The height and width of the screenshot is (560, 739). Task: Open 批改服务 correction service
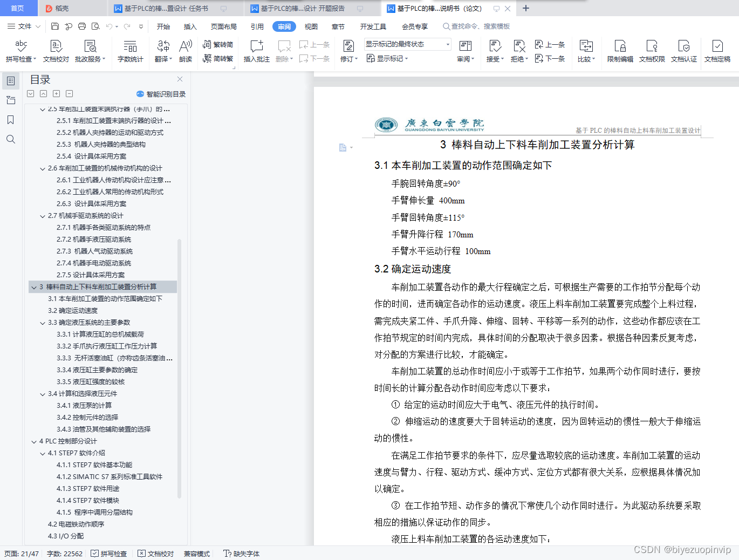[90, 51]
